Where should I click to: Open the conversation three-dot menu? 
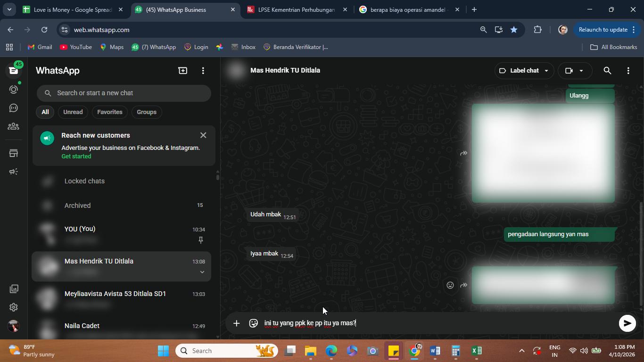pos(628,71)
